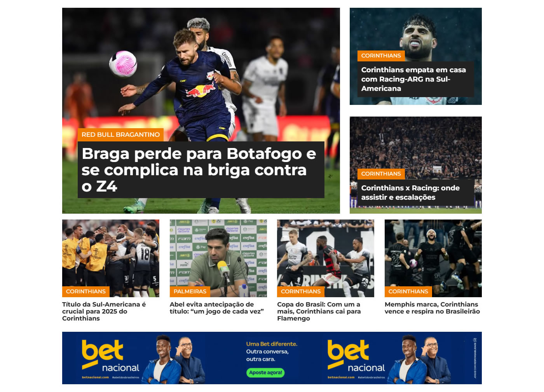Open Corinthians x Racing onde assistir article
The width and height of the screenshot is (544, 392).
coord(410,193)
